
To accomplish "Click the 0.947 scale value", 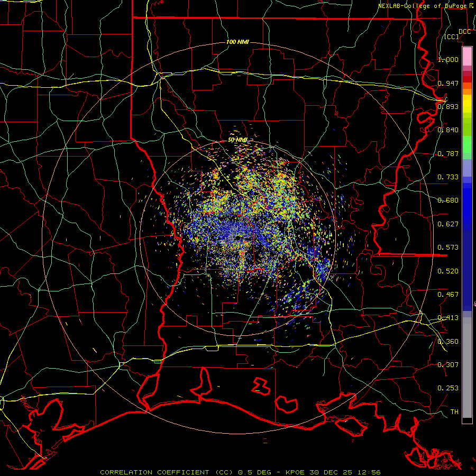I will click(448, 83).
